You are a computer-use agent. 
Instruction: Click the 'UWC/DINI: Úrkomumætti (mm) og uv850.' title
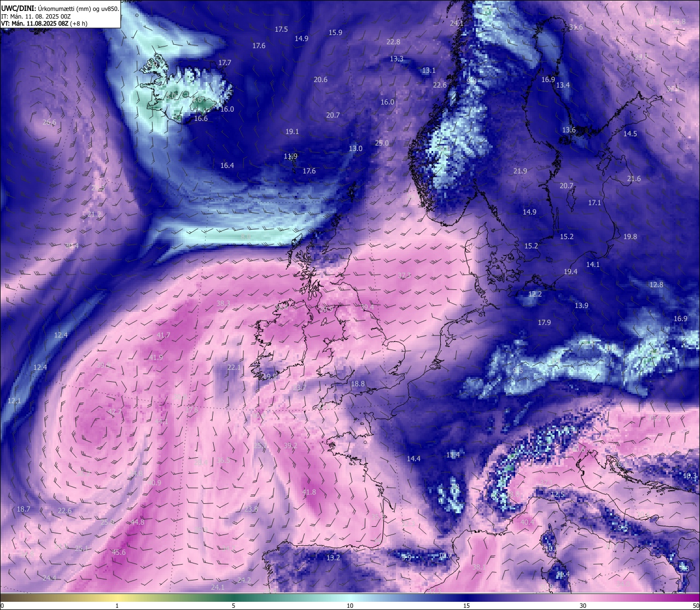[60, 9]
